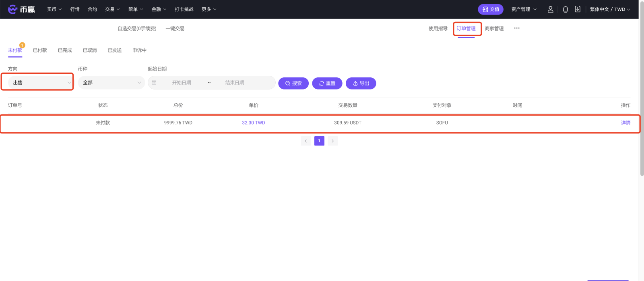Click the calendar icon in date field
Image resolution: width=644 pixels, height=281 pixels.
(154, 83)
